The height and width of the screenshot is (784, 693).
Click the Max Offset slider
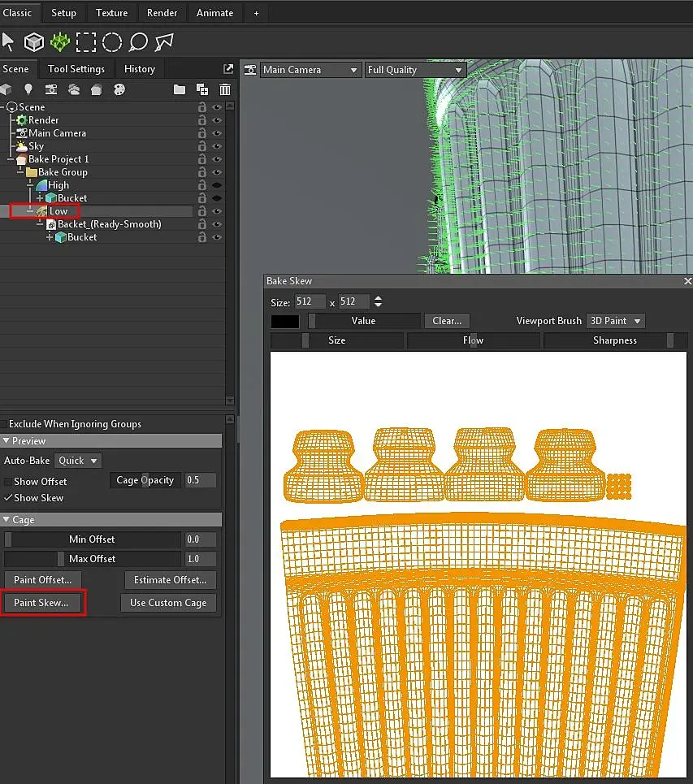tap(92, 559)
